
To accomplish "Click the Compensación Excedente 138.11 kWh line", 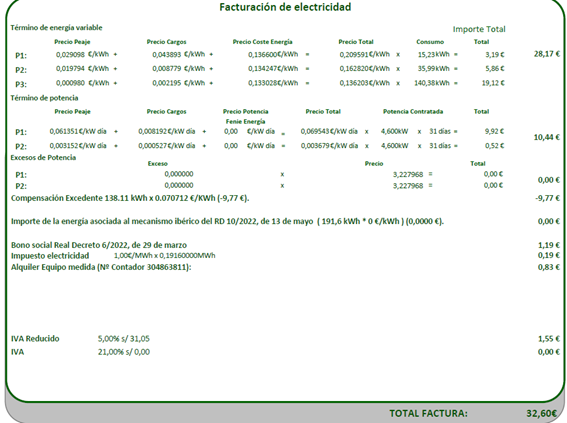I will pyautogui.click(x=130, y=198).
